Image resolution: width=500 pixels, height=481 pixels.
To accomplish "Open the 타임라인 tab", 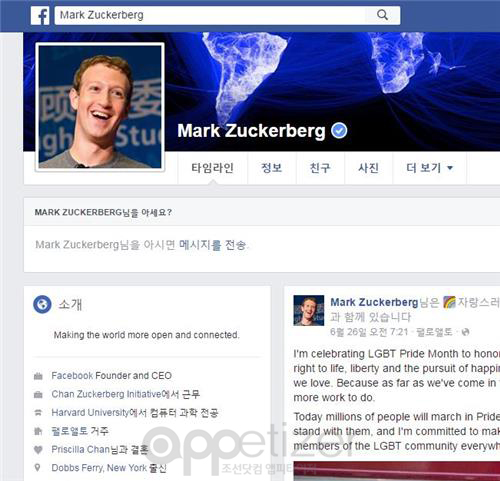I will click(x=212, y=168).
